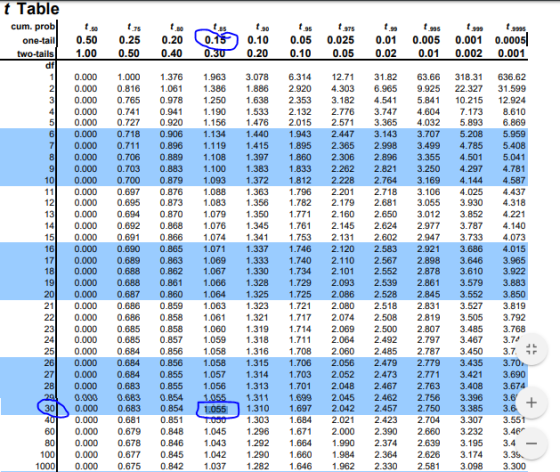The height and width of the screenshot is (472, 560).
Task: Click value 12.71 in df 1 row
Action: (342, 77)
